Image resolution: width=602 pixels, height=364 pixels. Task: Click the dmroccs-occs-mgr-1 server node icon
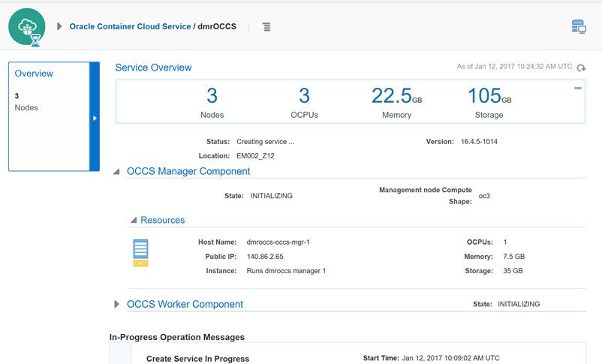tap(140, 252)
